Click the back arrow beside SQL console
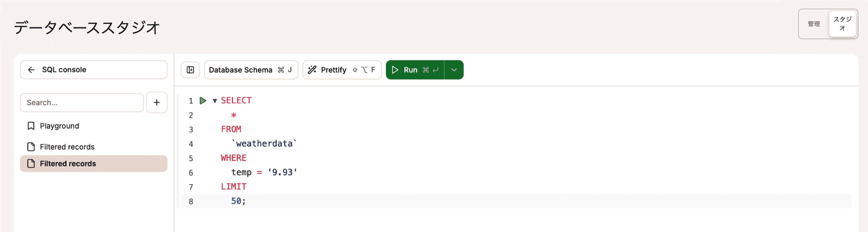The image size is (868, 232). pyautogui.click(x=31, y=70)
